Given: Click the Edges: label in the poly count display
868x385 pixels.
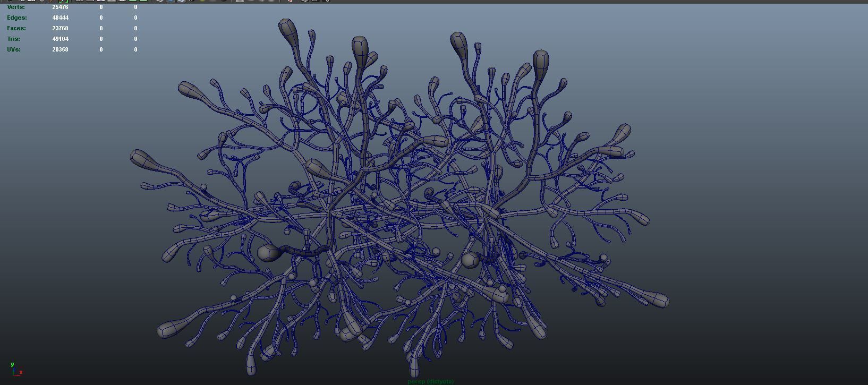Looking at the screenshot, I should pyautogui.click(x=17, y=18).
